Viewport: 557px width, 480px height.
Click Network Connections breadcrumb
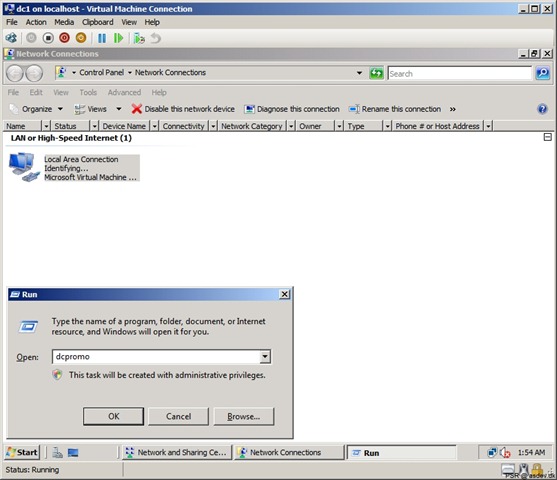point(170,72)
